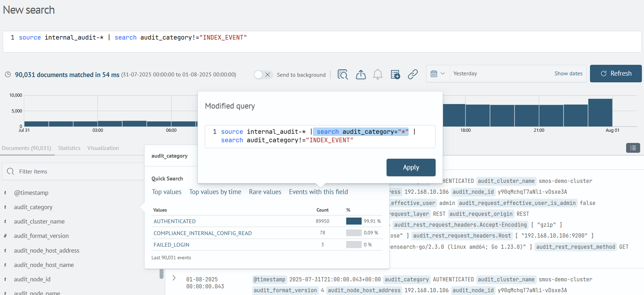644x295 pixels.
Task: Click Show dates link
Action: click(x=568, y=74)
